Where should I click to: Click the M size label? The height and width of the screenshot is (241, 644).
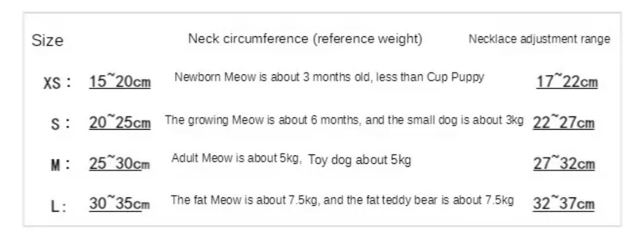tap(61, 164)
